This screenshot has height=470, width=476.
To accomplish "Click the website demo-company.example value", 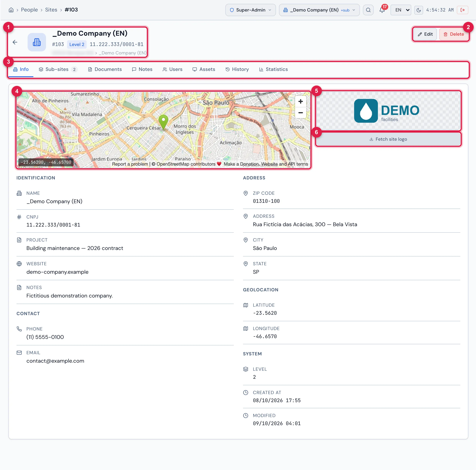I will [57, 272].
